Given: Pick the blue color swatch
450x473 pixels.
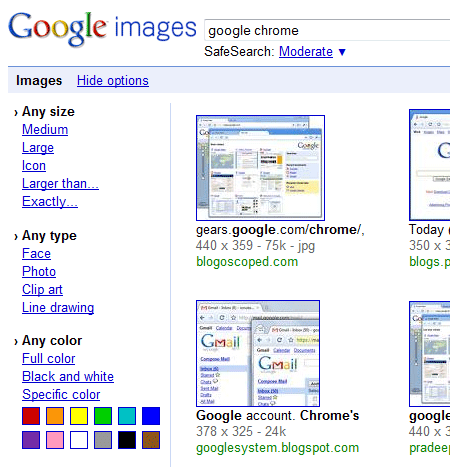Looking at the screenshot, I should click(151, 416).
